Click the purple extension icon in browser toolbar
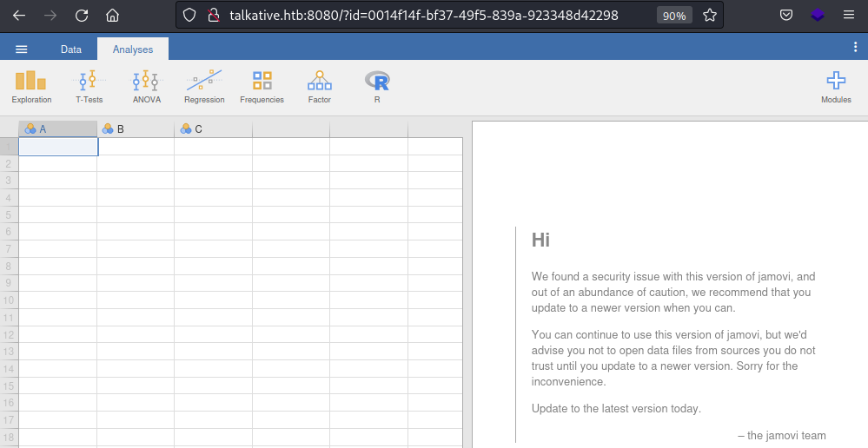Screen dimensions: 868x448 (818, 16)
